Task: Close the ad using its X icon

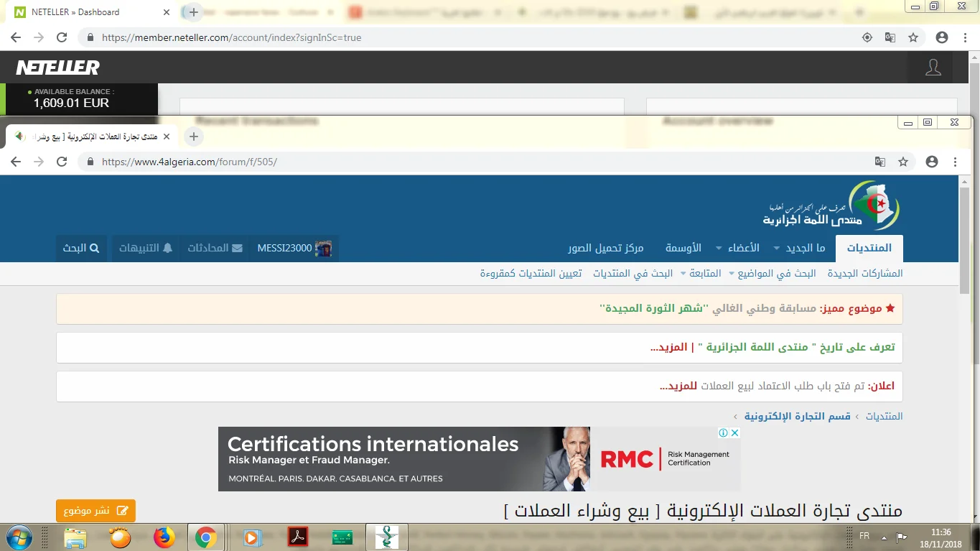Action: [x=734, y=433]
